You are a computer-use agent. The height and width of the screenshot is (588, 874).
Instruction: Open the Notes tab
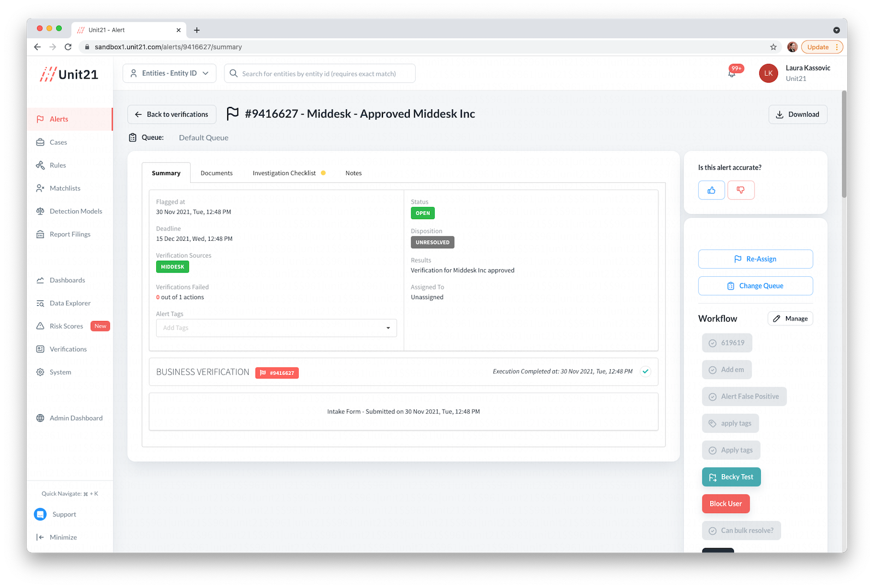353,173
